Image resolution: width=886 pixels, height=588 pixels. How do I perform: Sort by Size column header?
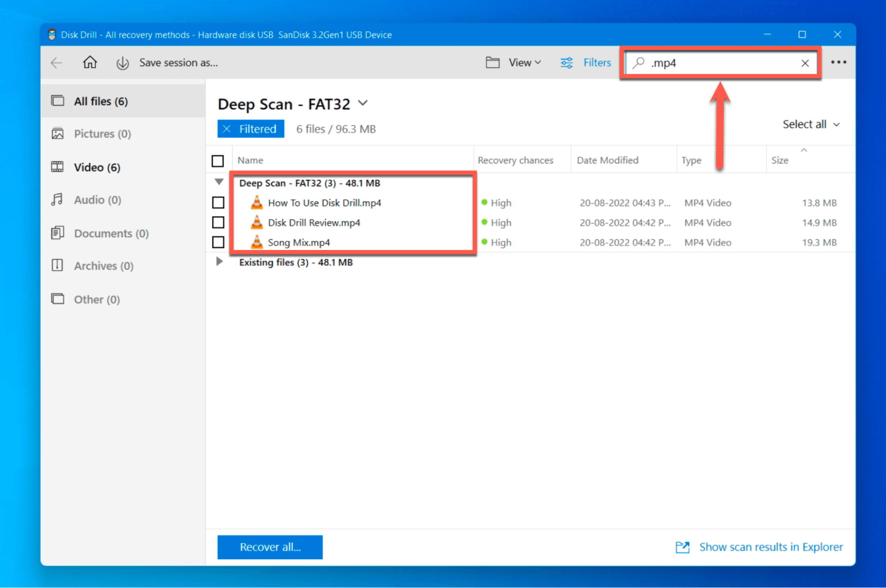[x=779, y=160]
